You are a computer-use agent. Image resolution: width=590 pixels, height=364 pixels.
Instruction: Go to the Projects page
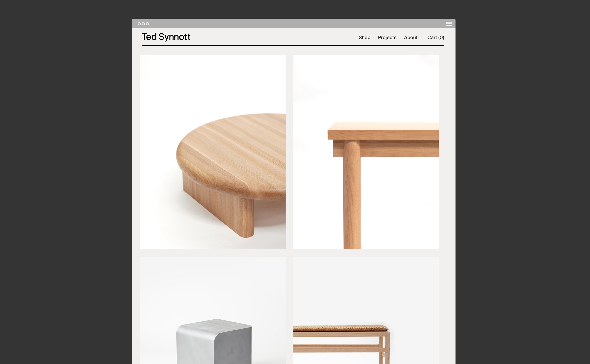tap(387, 38)
